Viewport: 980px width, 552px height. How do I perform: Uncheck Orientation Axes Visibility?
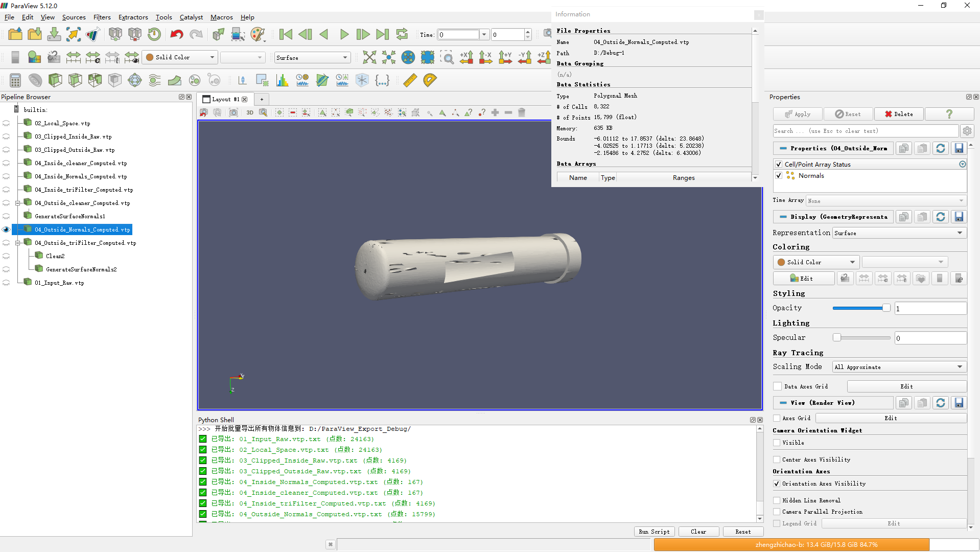click(777, 484)
